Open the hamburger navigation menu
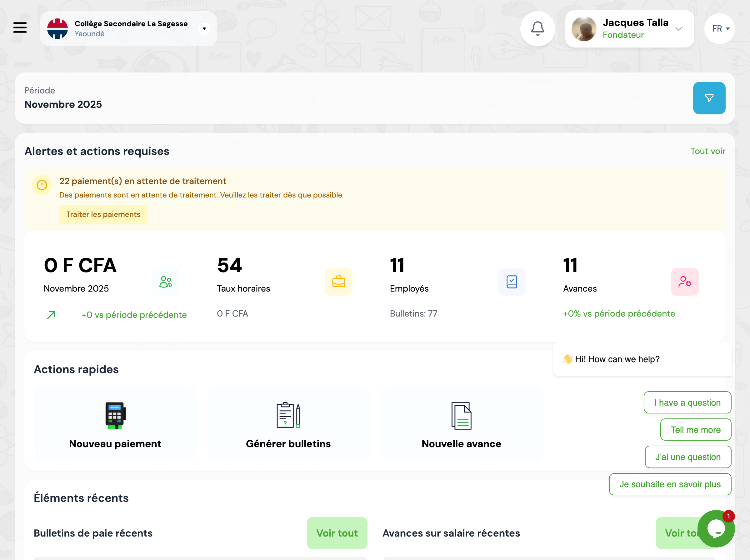The height and width of the screenshot is (560, 750). tap(20, 27)
